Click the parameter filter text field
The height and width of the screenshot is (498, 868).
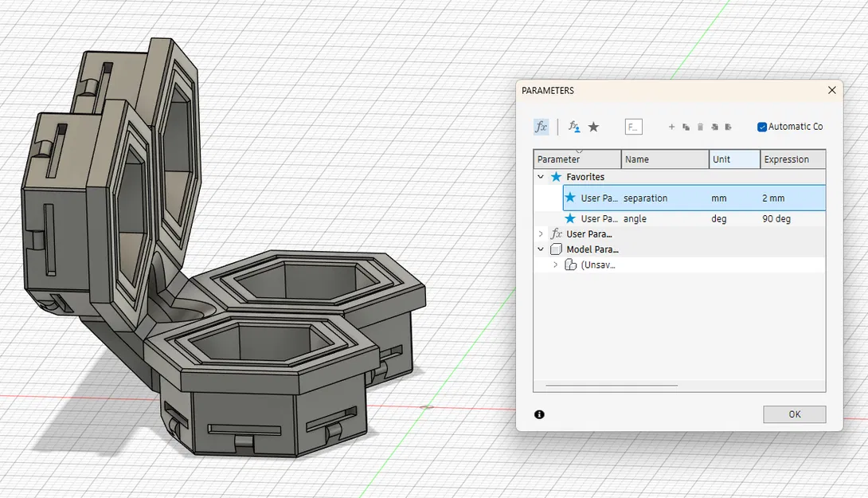635,125
